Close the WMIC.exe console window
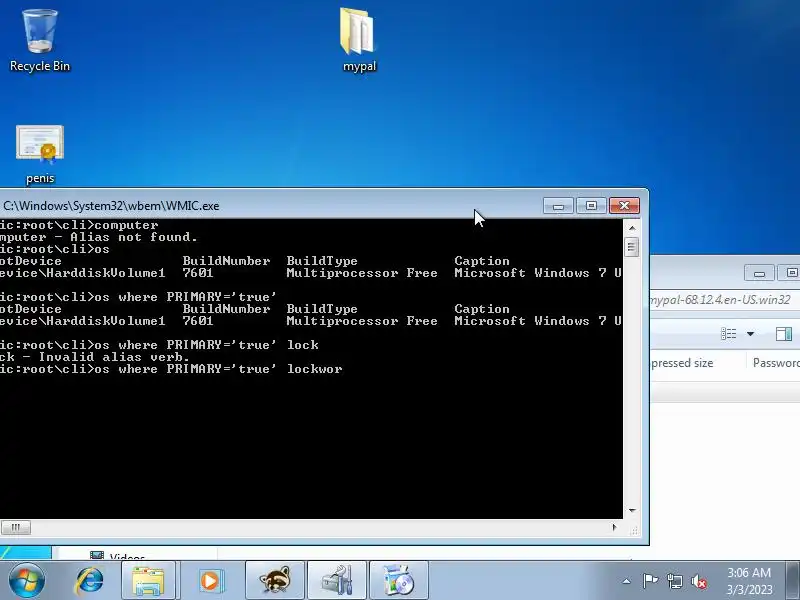Image resolution: width=800 pixels, height=600 pixels. pyautogui.click(x=624, y=206)
